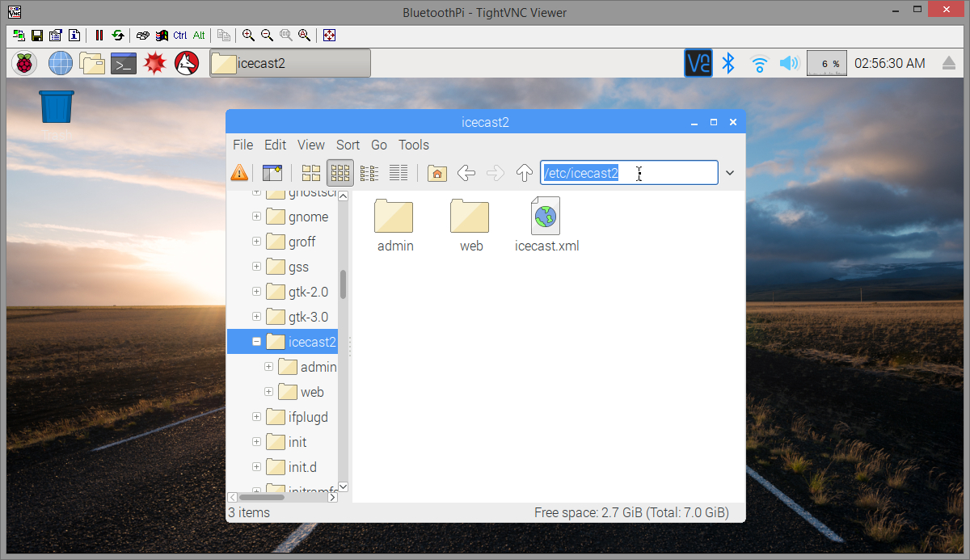
Task: Request a VNC screen refresh
Action: point(118,36)
